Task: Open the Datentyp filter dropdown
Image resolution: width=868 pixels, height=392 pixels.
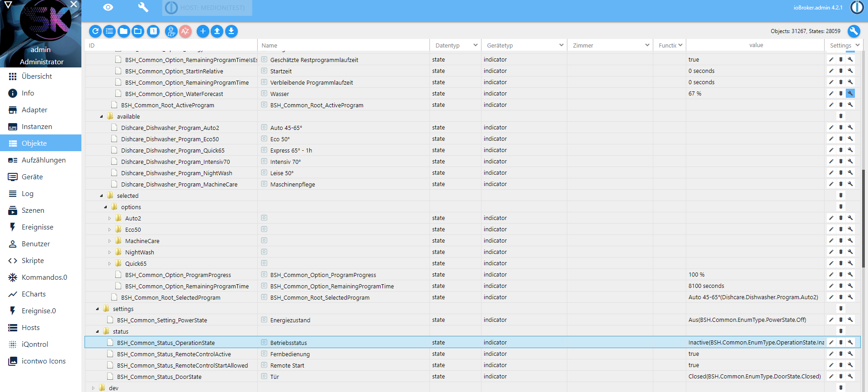Action: click(456, 45)
